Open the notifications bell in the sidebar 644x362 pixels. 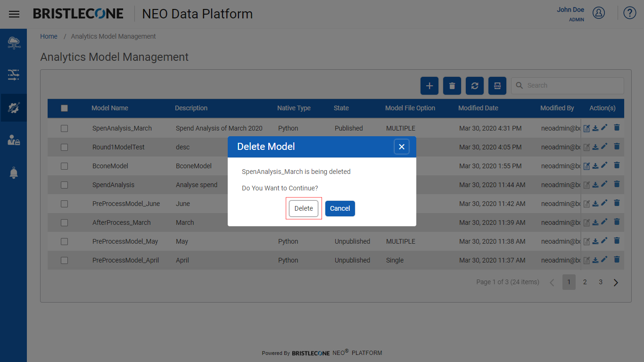pos(14,173)
